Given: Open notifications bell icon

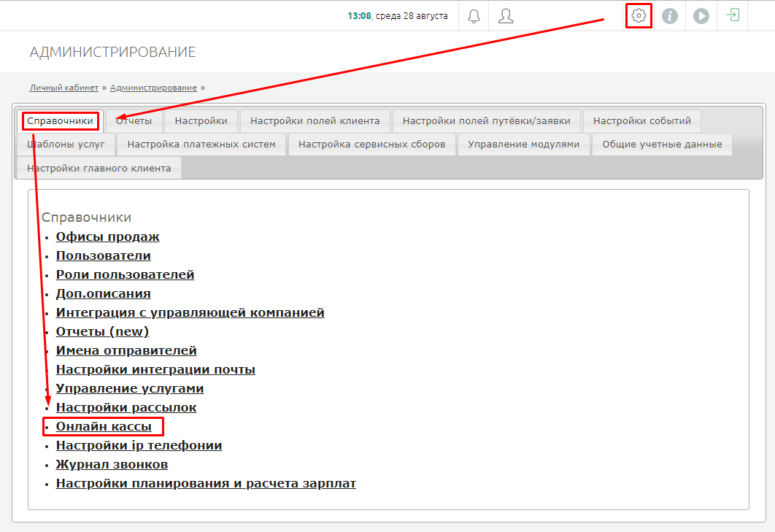Looking at the screenshot, I should pos(474,16).
